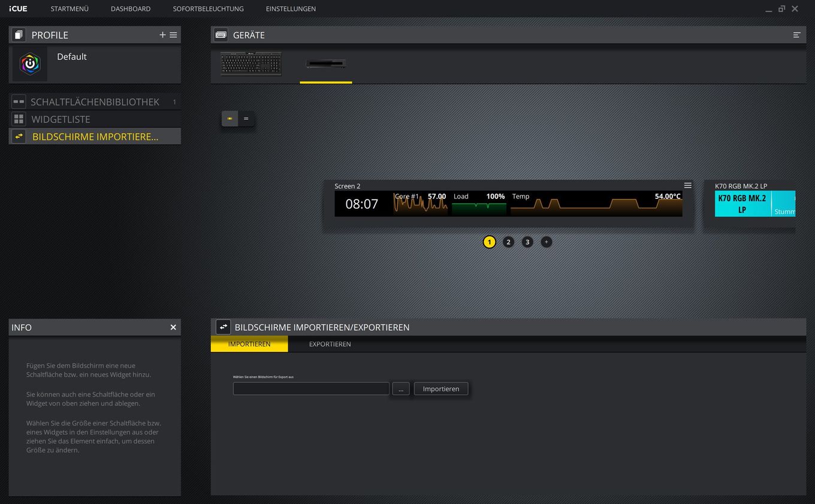The image size is (815, 504).
Task: Open Screen 2 options menu
Action: [688, 185]
